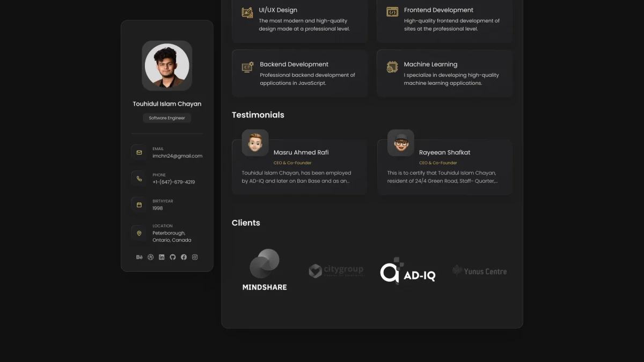Click the UI/UX Design service icon

coord(247,12)
